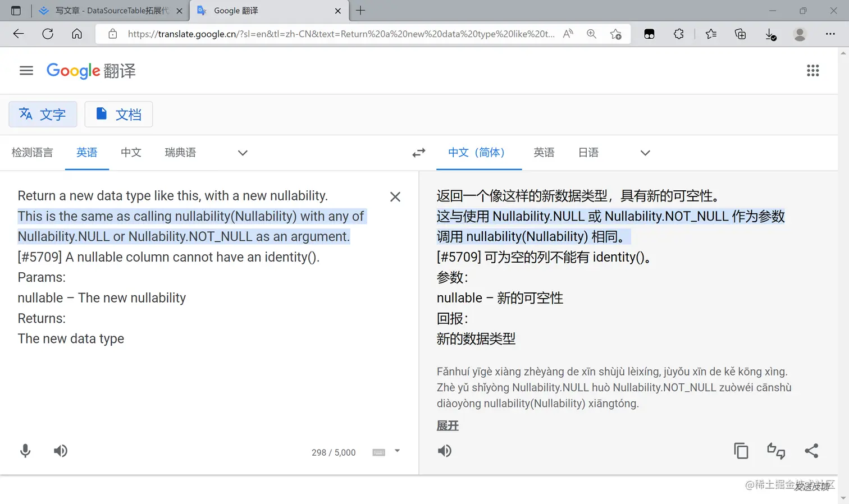Open the browser extensions menu

tap(679, 34)
